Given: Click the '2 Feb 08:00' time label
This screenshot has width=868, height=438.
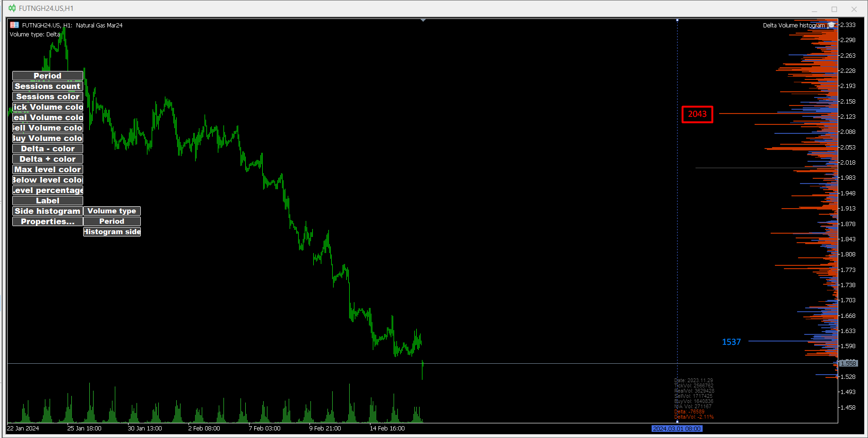Looking at the screenshot, I should (x=204, y=429).
